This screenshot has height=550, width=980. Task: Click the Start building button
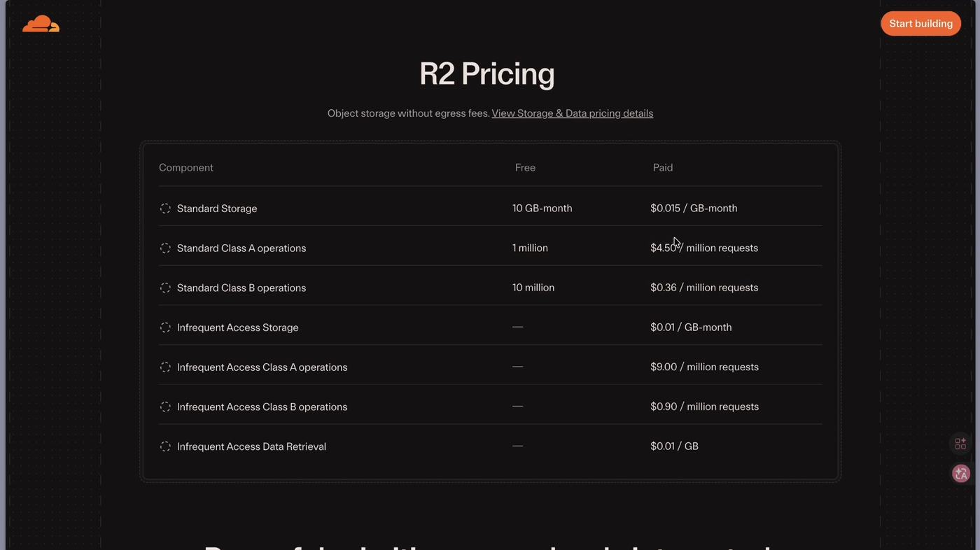920,24
